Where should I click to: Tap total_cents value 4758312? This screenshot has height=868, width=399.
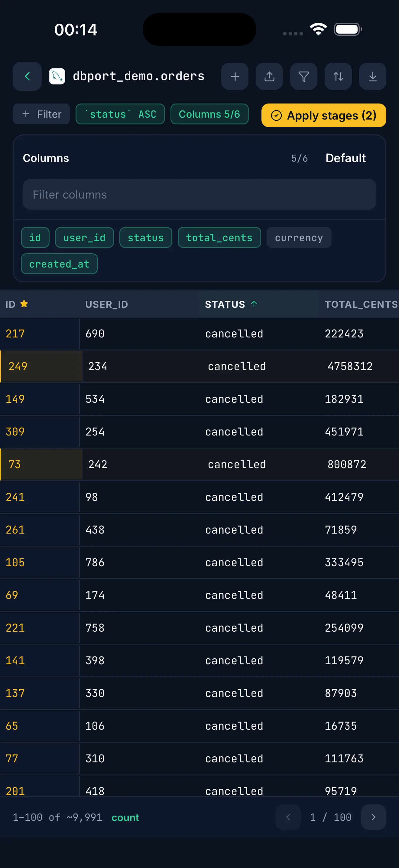click(350, 366)
